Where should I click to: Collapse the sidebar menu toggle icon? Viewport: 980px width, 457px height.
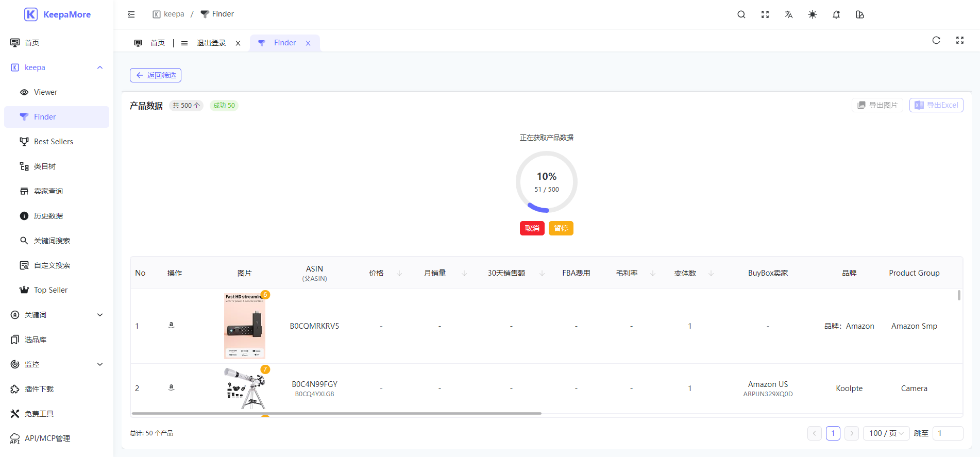pyautogui.click(x=131, y=14)
